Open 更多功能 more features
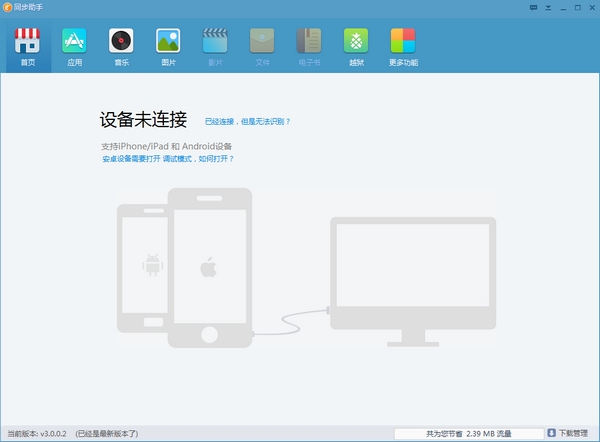Viewport: 600px width, 442px height. tap(403, 46)
